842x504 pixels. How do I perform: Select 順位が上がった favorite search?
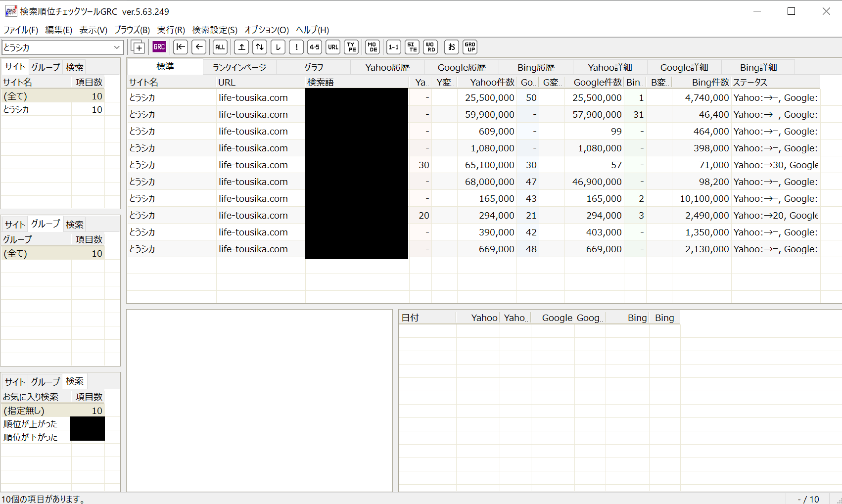[31, 424]
